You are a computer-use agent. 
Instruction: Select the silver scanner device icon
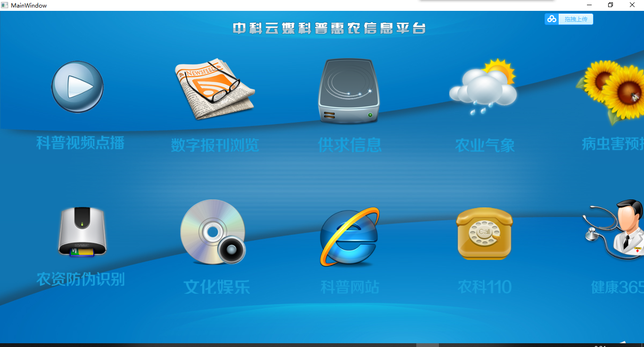click(82, 232)
